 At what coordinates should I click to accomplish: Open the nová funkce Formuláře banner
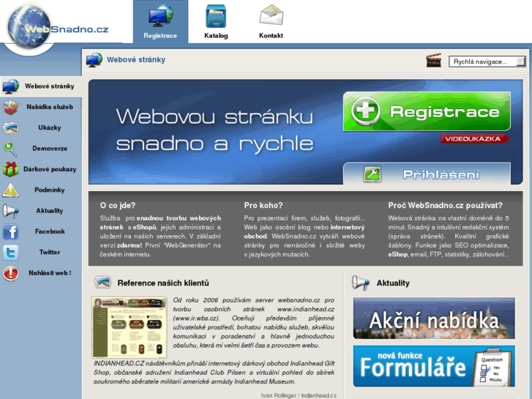click(x=434, y=366)
